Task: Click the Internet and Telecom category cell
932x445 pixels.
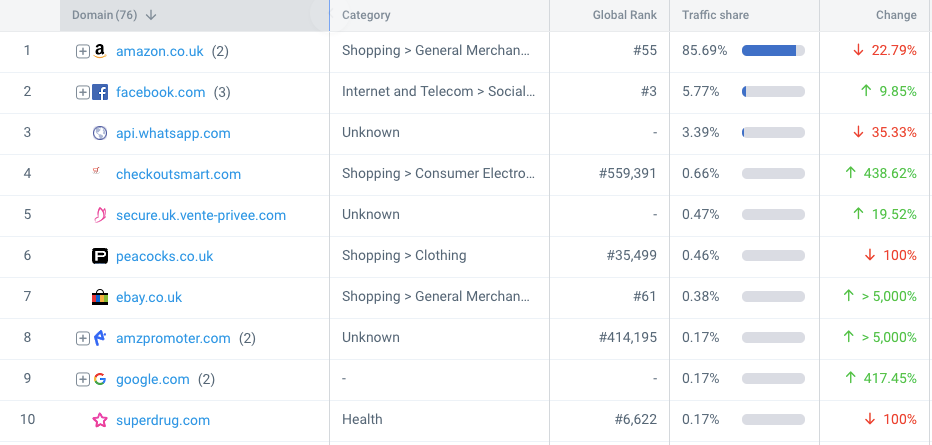Action: coord(439,91)
